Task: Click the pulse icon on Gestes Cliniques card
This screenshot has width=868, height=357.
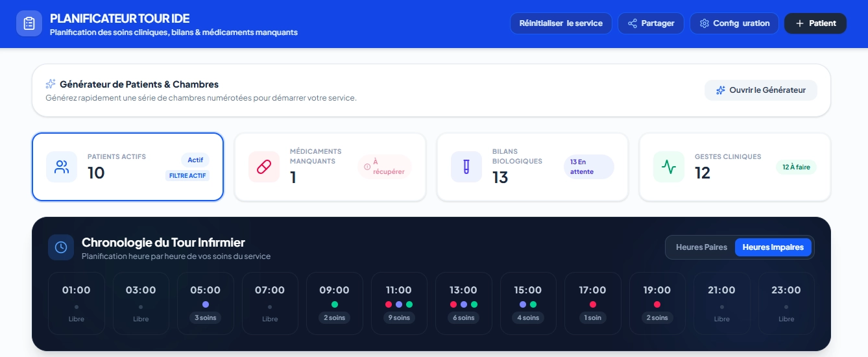Action: click(x=669, y=167)
